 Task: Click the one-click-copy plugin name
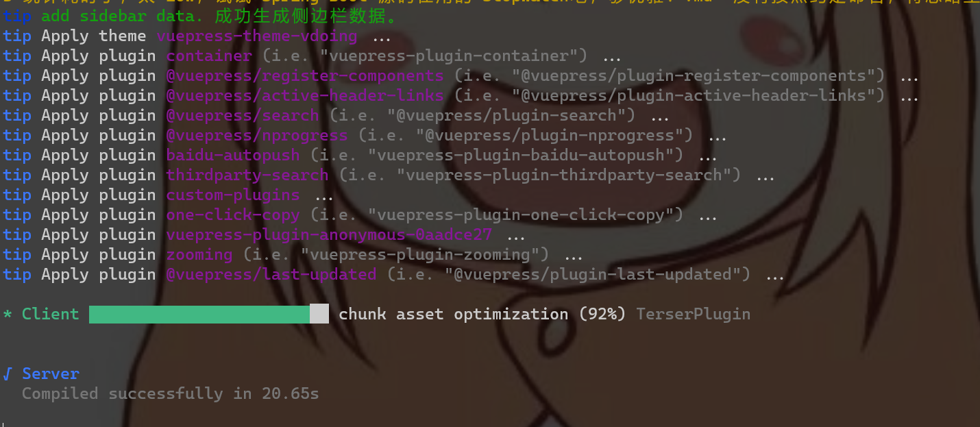(x=233, y=215)
